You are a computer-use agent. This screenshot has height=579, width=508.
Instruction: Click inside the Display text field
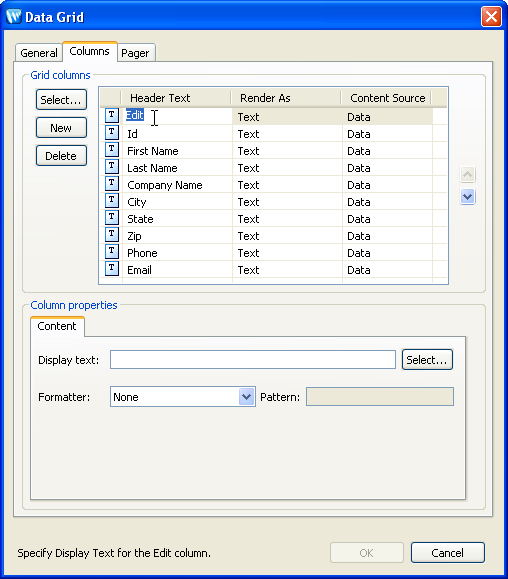click(253, 360)
